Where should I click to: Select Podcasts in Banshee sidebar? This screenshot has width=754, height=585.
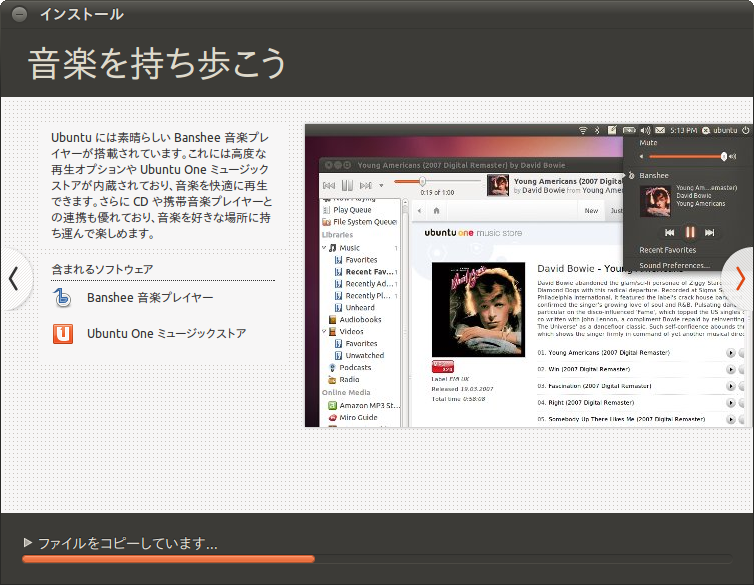(355, 368)
